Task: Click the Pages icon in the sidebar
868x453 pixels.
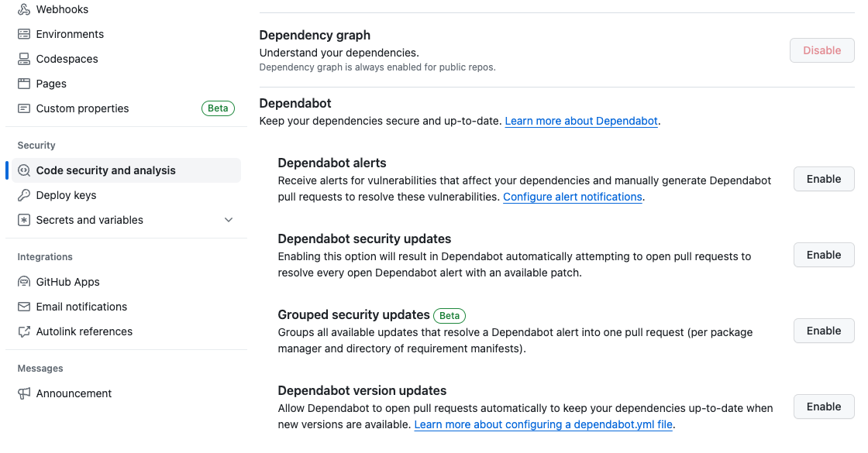Action: [x=22, y=83]
